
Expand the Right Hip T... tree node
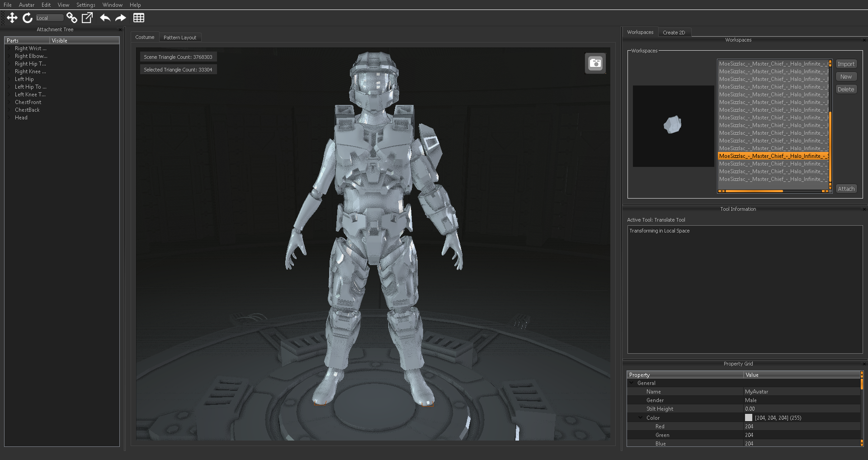point(9,64)
